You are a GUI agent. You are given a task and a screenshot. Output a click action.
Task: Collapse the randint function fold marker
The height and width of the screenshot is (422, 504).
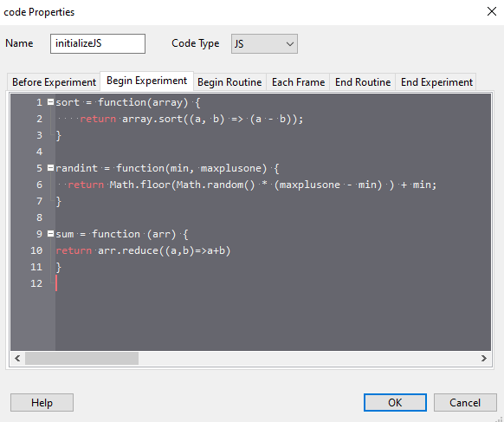(x=50, y=167)
